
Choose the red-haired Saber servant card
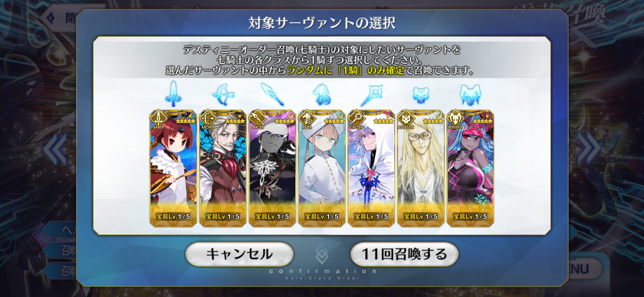click(x=173, y=168)
